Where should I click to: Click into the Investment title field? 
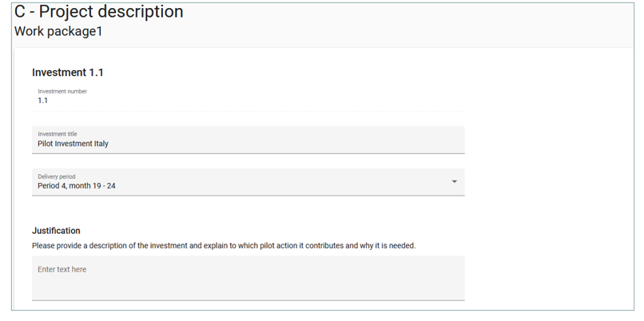coord(248,140)
